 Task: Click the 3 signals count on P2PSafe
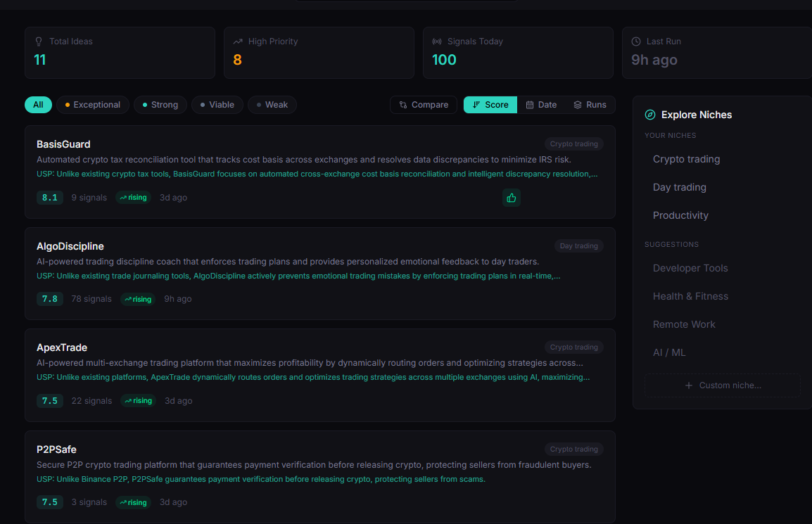pos(89,502)
